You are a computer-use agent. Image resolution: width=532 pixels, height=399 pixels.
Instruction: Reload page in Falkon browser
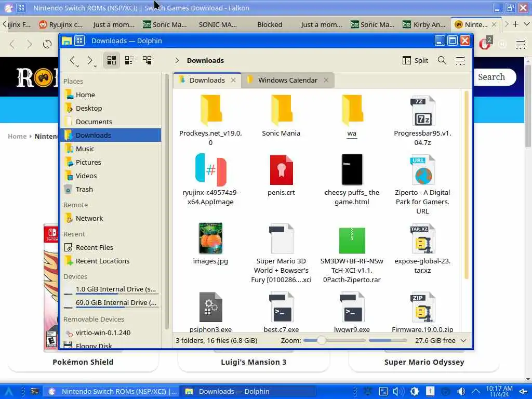pyautogui.click(x=47, y=44)
